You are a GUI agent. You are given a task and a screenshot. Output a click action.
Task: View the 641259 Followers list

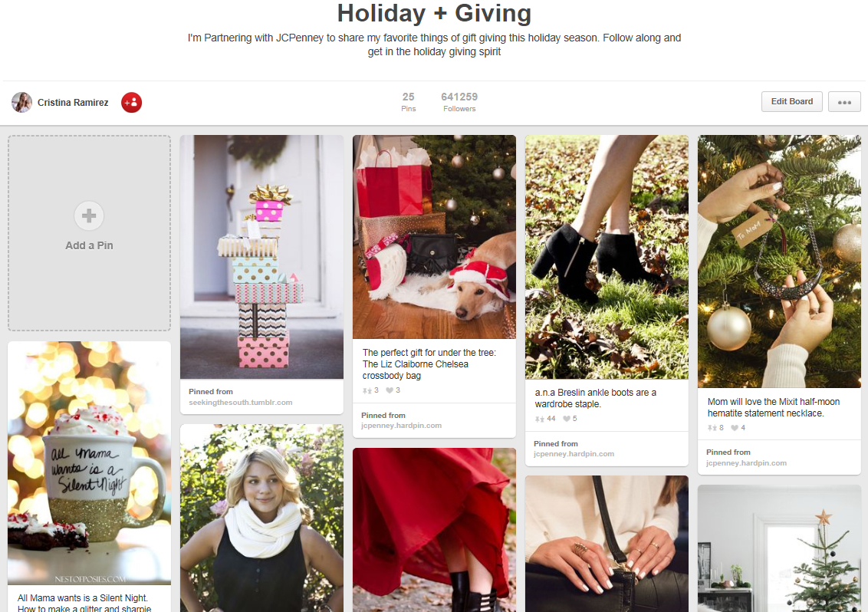[459, 102]
